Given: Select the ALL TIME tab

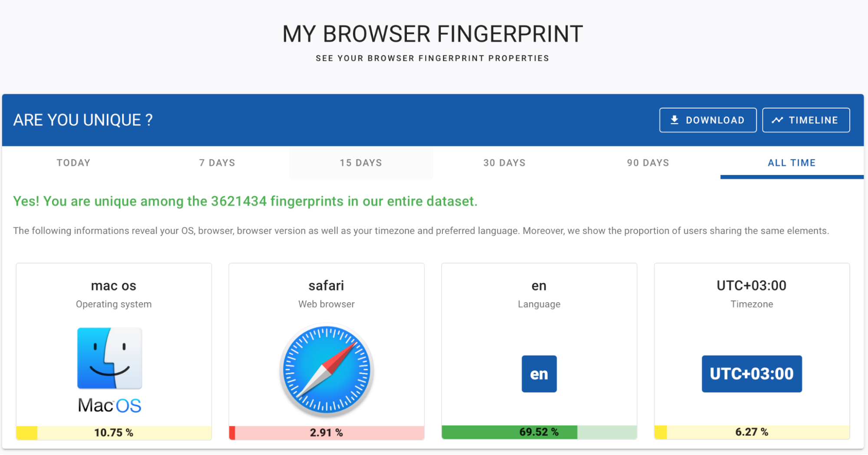Looking at the screenshot, I should coord(792,163).
